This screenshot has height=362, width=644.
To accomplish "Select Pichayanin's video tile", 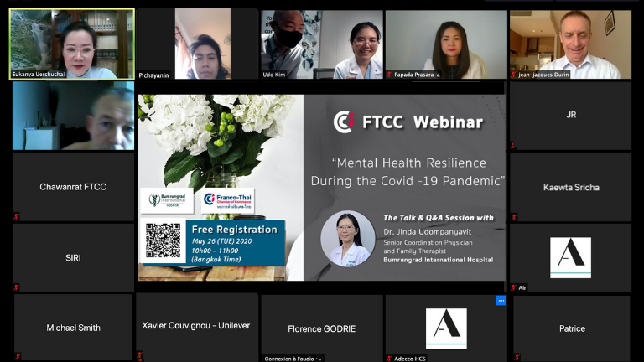I will pos(196,42).
